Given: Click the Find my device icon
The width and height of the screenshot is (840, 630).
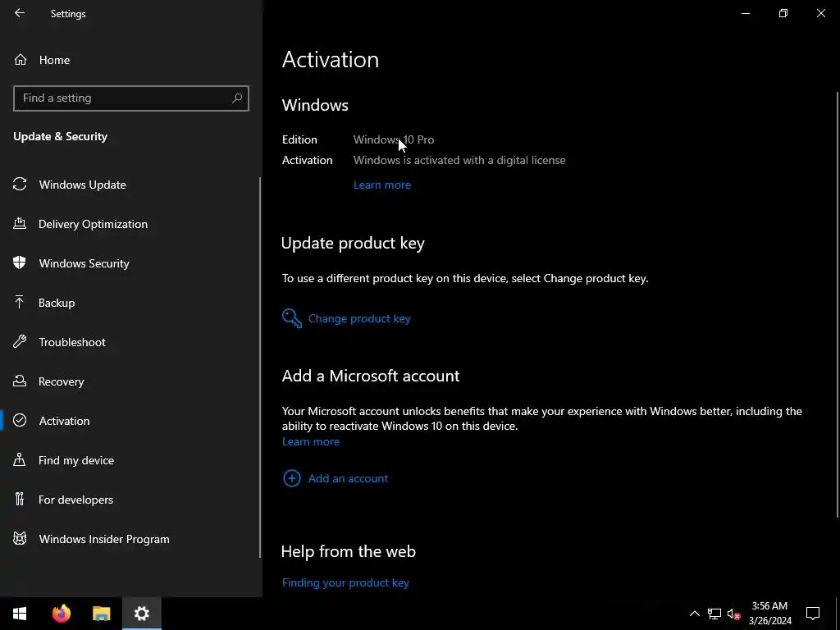Looking at the screenshot, I should coord(20,459).
